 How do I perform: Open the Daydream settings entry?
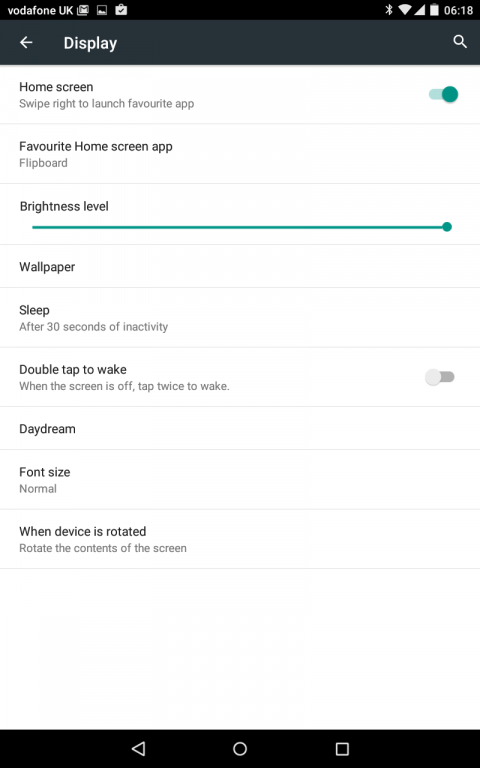[240, 429]
